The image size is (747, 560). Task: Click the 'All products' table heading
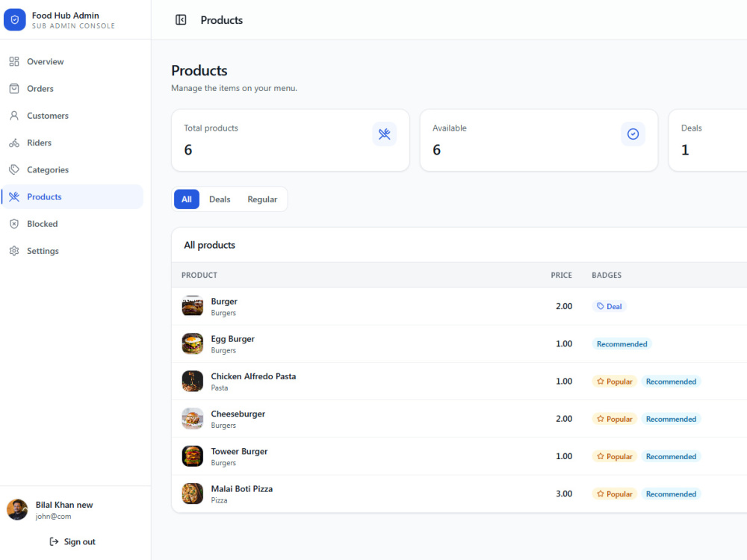pos(209,245)
